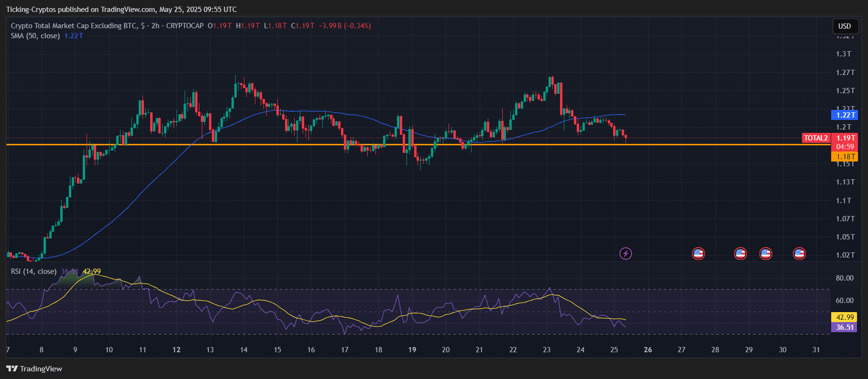Click the 2h timeframe in the chart legend

point(155,26)
